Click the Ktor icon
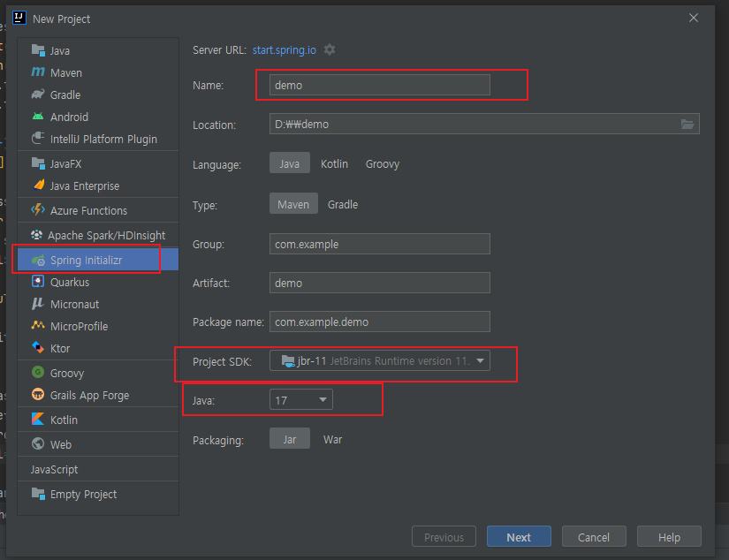 (x=38, y=347)
